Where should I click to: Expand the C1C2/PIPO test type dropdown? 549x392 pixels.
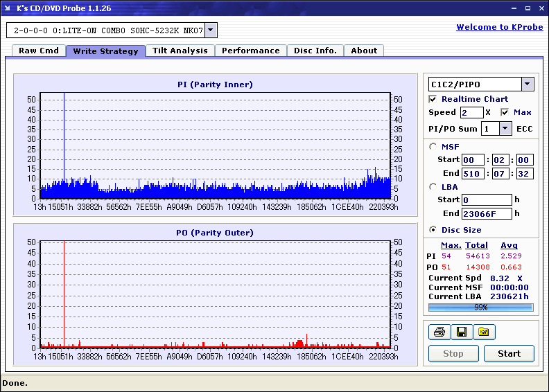click(528, 84)
